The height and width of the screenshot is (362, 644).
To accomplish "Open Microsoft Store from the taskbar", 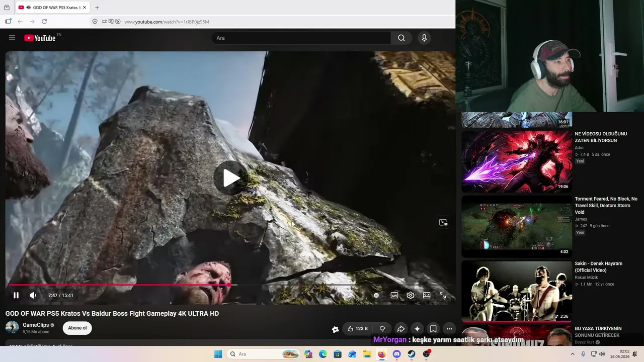I will tap(338, 354).
